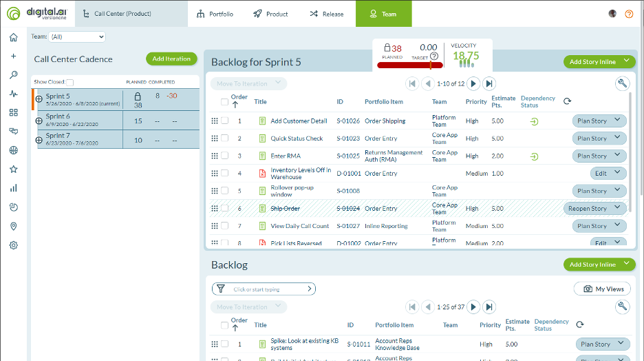Open the bar chart reports icon
The image size is (644, 361).
14,188
